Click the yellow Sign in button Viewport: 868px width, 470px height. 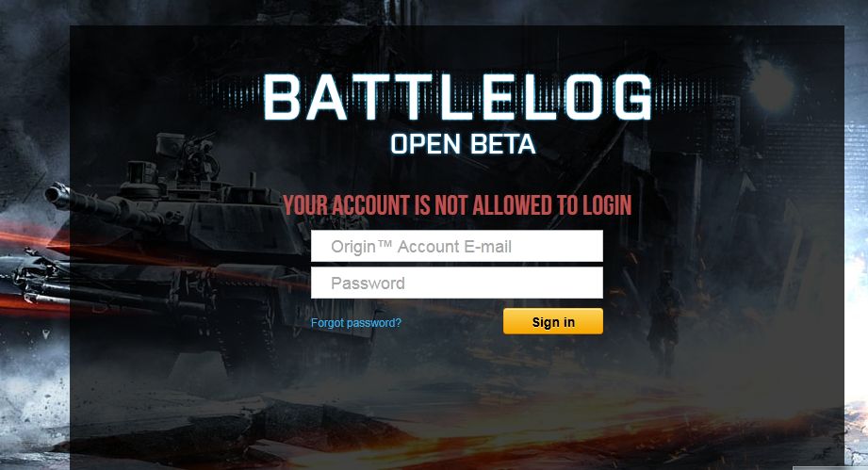pos(553,321)
